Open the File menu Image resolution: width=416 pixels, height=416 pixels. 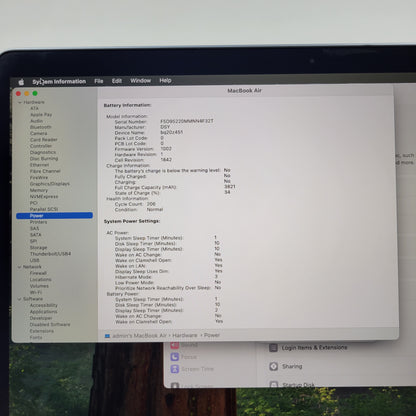(x=99, y=81)
